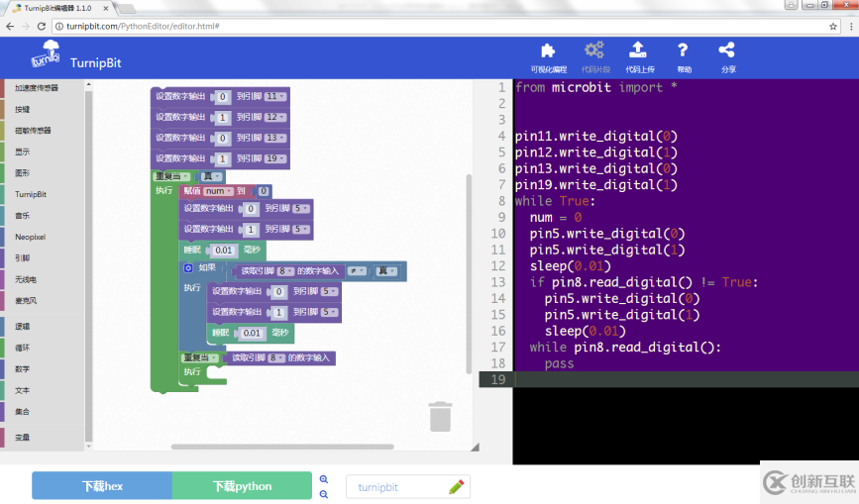
Task: Open 变量 category
Action: point(23,438)
